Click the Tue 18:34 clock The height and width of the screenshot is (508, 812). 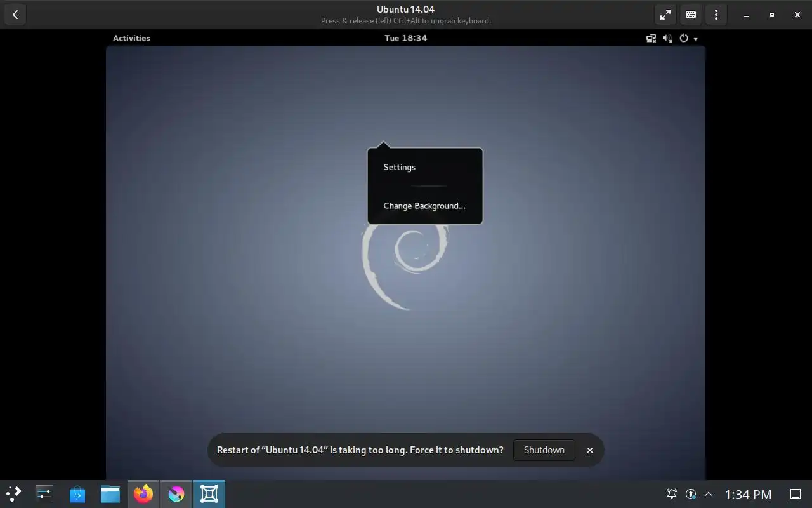tap(406, 38)
